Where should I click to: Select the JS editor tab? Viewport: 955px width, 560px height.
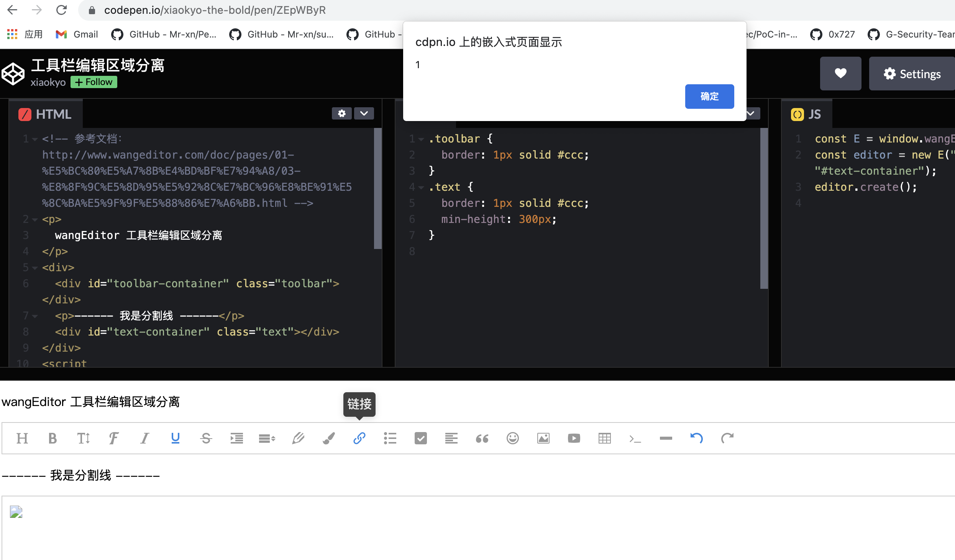(806, 114)
